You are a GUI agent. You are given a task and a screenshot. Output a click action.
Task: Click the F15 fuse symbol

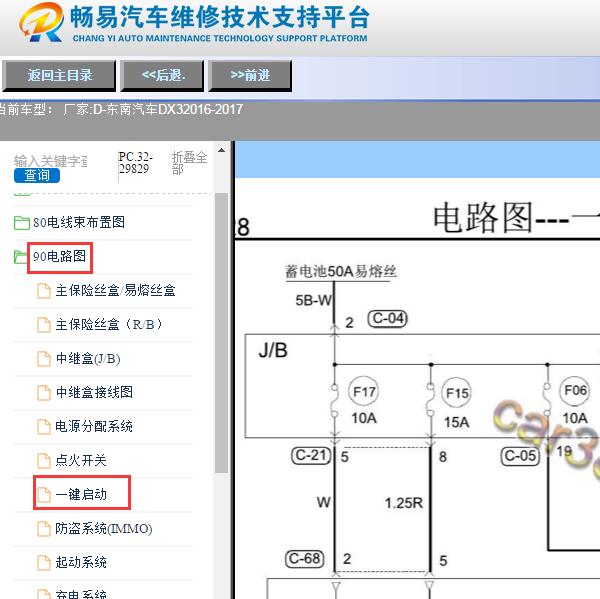[457, 393]
